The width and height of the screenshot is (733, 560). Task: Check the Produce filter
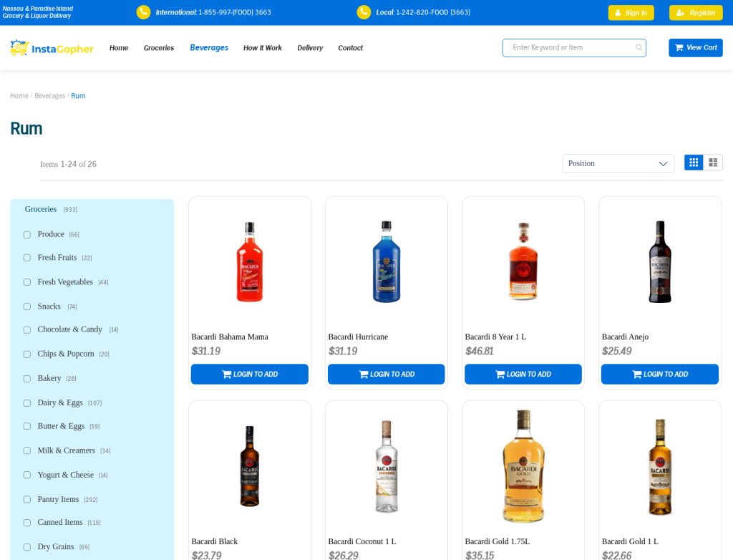27,235
